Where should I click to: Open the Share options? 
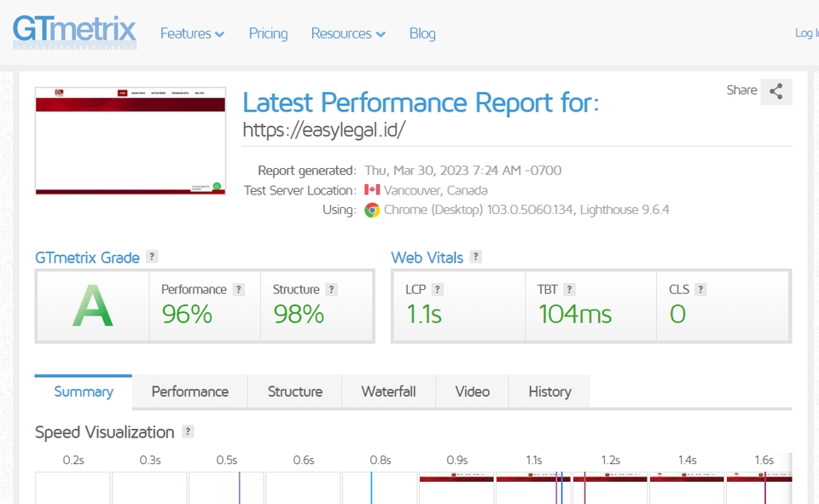(775, 91)
